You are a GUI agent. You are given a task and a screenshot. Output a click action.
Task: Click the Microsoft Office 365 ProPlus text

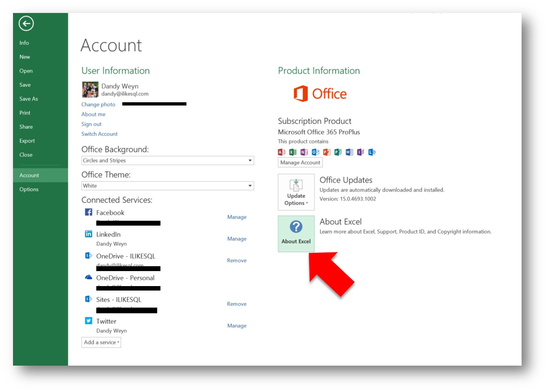pyautogui.click(x=319, y=132)
